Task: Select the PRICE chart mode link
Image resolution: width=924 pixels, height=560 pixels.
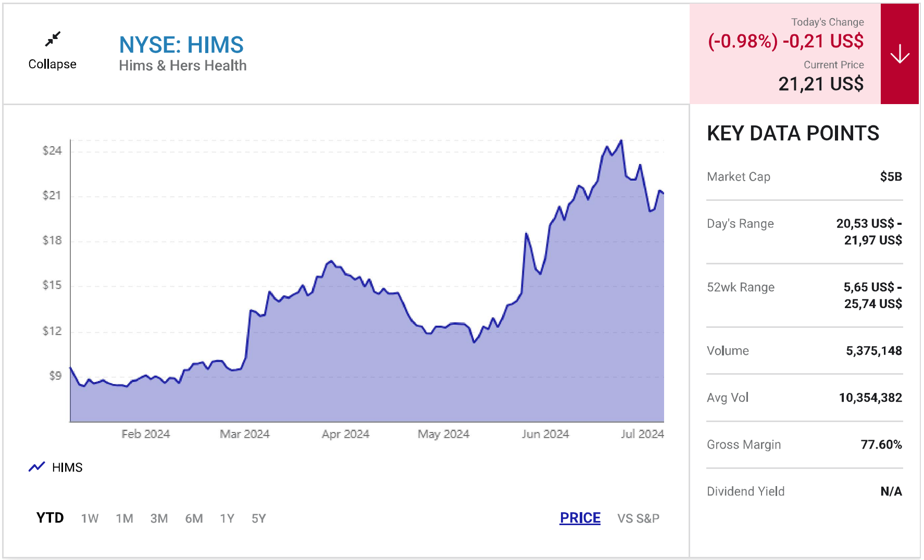Action: point(580,518)
